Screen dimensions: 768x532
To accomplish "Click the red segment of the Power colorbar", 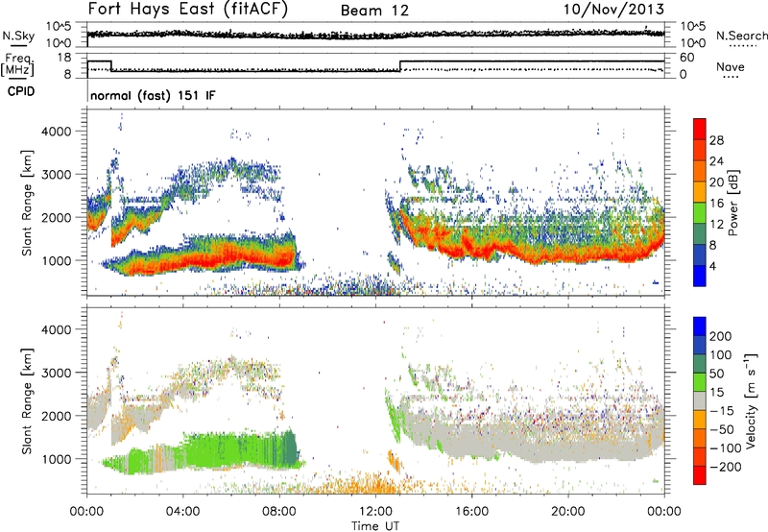I will click(700, 129).
